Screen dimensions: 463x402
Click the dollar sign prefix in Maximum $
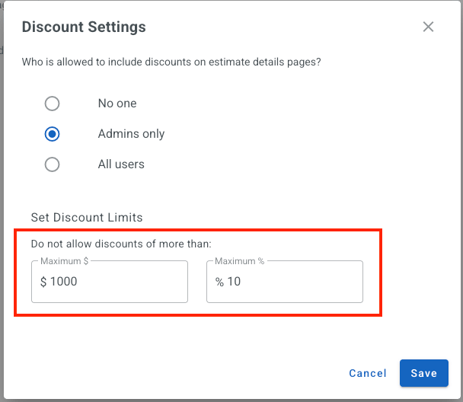43,282
